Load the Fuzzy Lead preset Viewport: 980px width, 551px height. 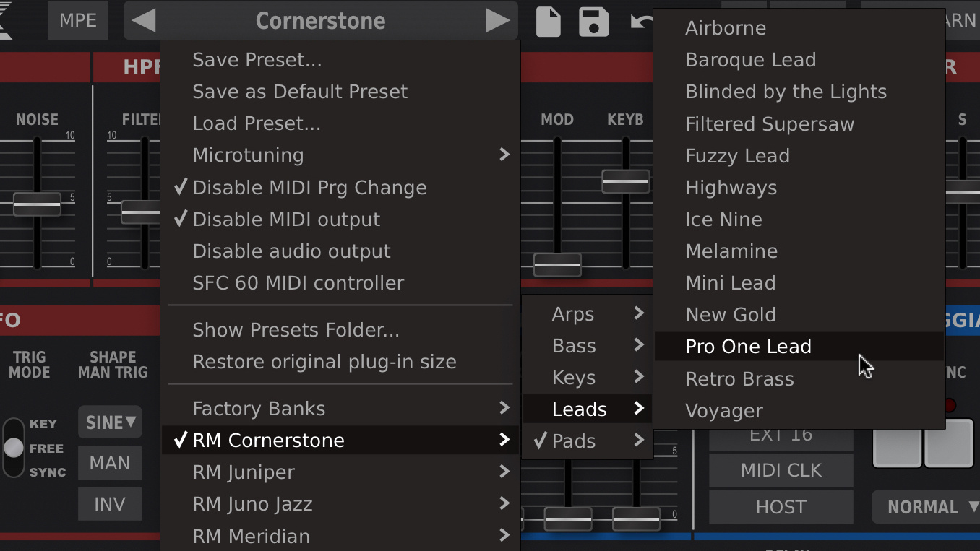tap(799, 156)
